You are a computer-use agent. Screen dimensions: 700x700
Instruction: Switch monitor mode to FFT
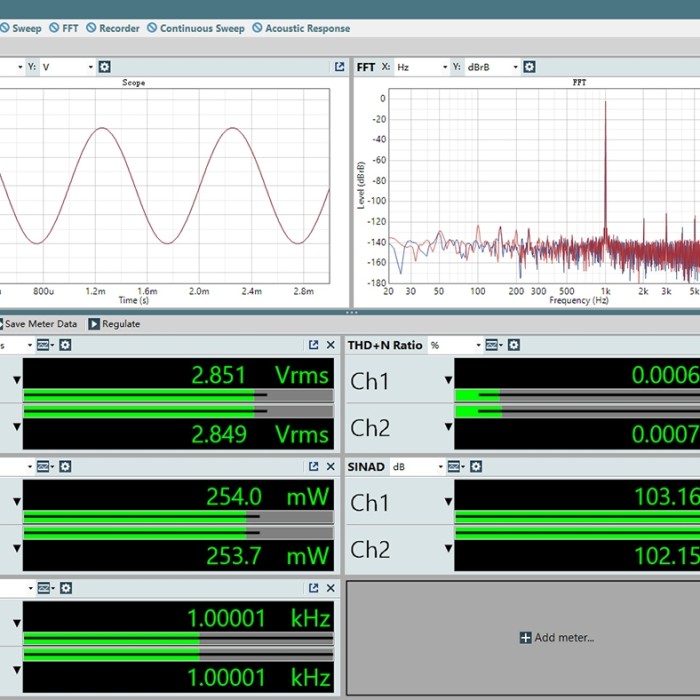[63, 28]
